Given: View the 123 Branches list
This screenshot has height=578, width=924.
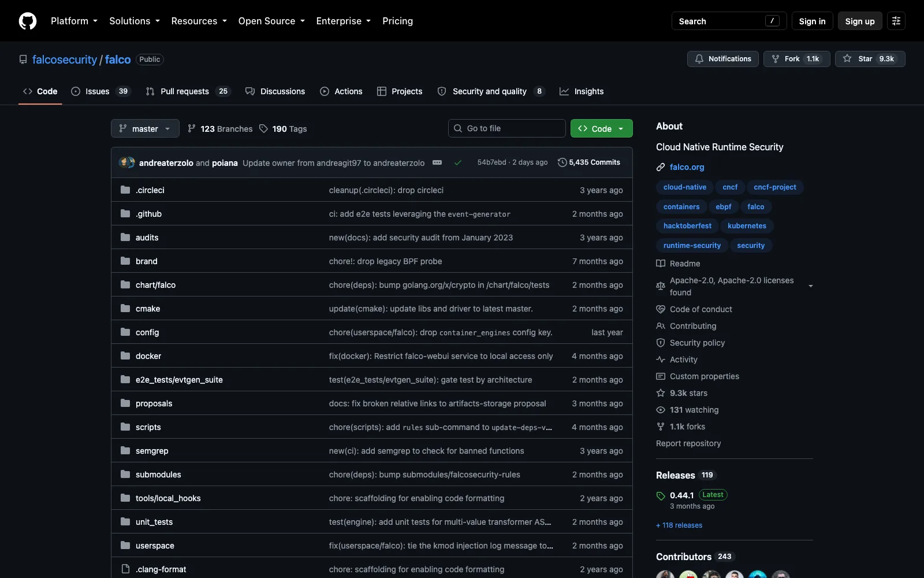Looking at the screenshot, I should [220, 129].
